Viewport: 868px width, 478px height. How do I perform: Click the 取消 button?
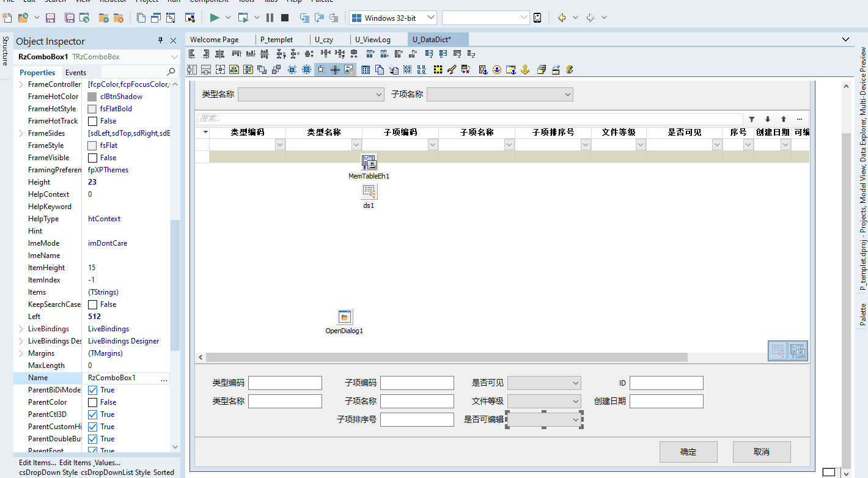click(x=761, y=452)
